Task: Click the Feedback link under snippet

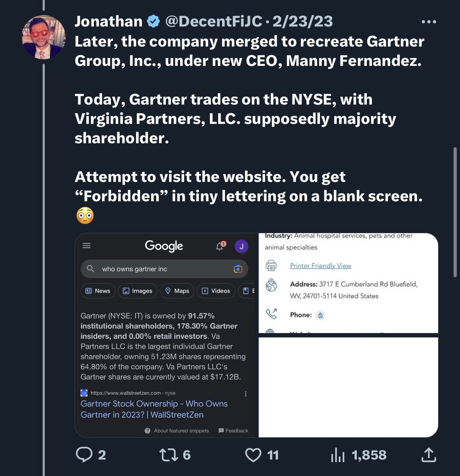Action: pos(233,431)
